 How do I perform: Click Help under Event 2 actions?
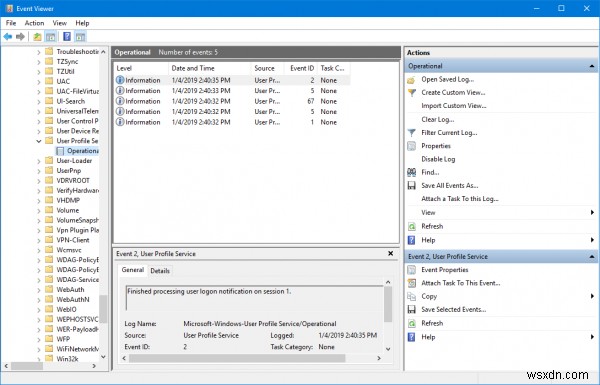click(x=428, y=337)
